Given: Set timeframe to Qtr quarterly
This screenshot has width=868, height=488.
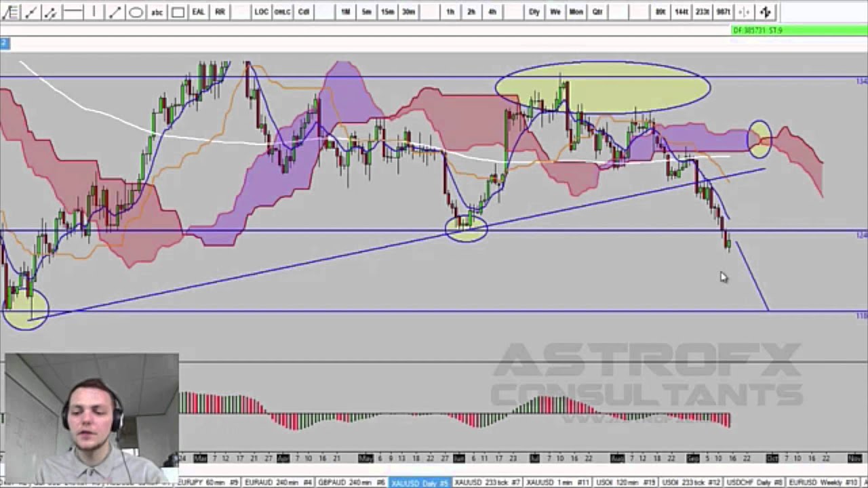Looking at the screenshot, I should (597, 12).
